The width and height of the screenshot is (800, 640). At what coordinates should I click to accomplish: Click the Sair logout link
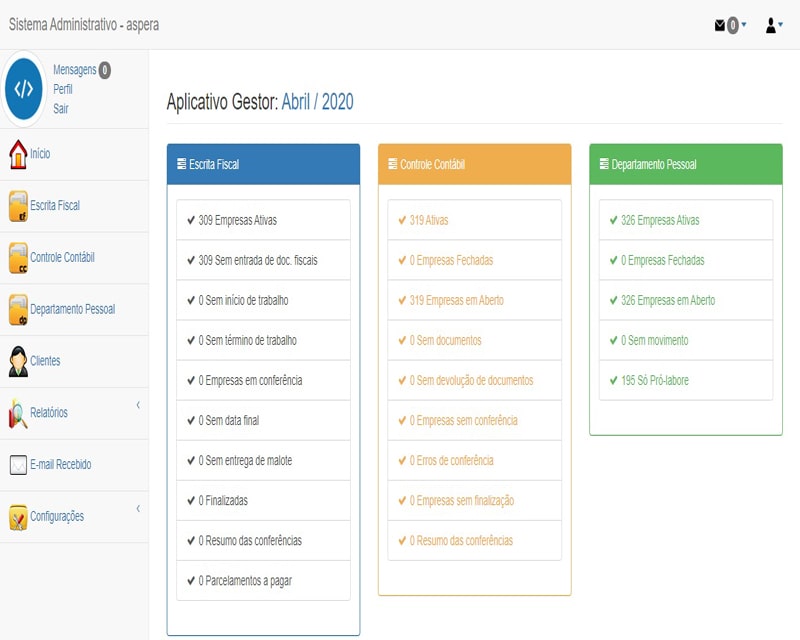(x=61, y=109)
